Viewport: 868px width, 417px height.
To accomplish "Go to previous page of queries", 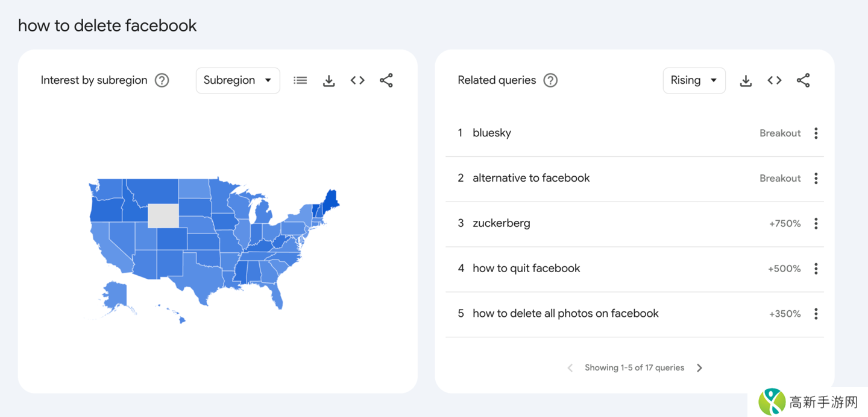I will tap(570, 368).
